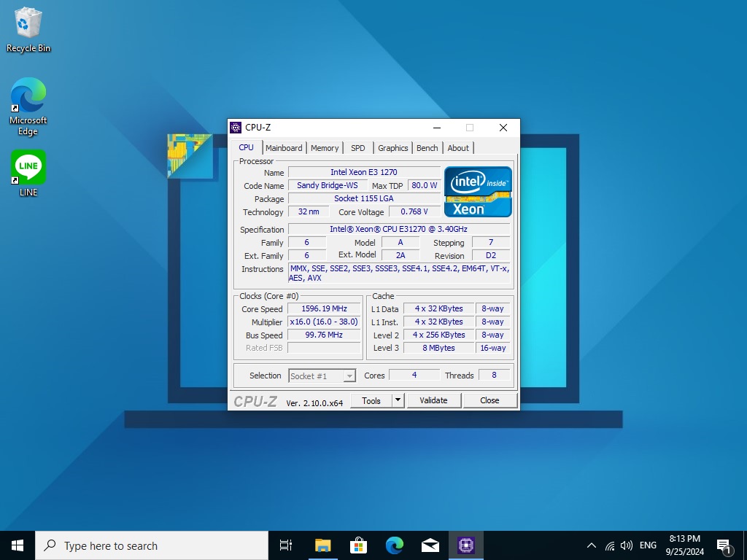Open Microsoft Store from the taskbar
Image resolution: width=747 pixels, height=560 pixels.
tap(358, 545)
